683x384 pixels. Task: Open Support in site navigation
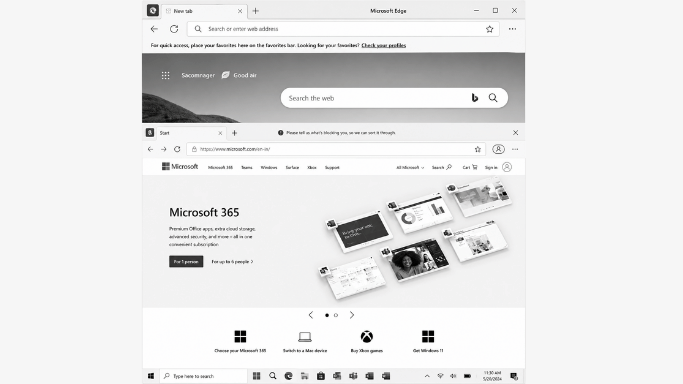click(x=332, y=168)
